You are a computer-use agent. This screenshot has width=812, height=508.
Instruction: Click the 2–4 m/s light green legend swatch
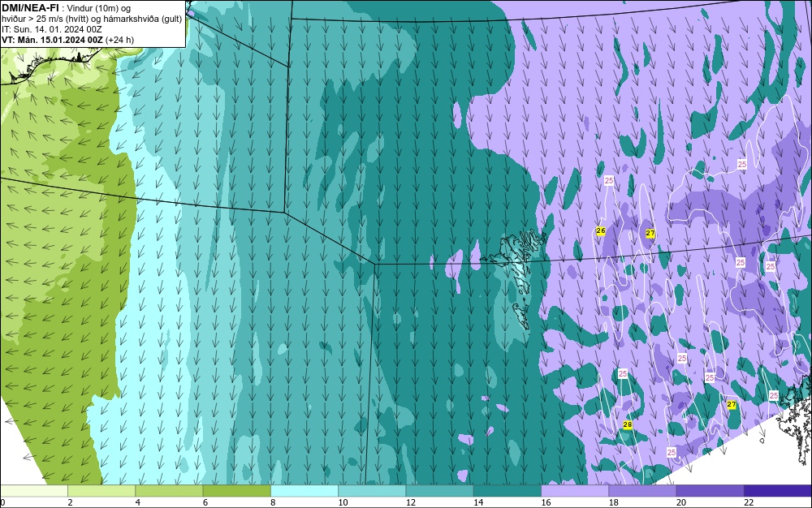pyautogui.click(x=101, y=491)
